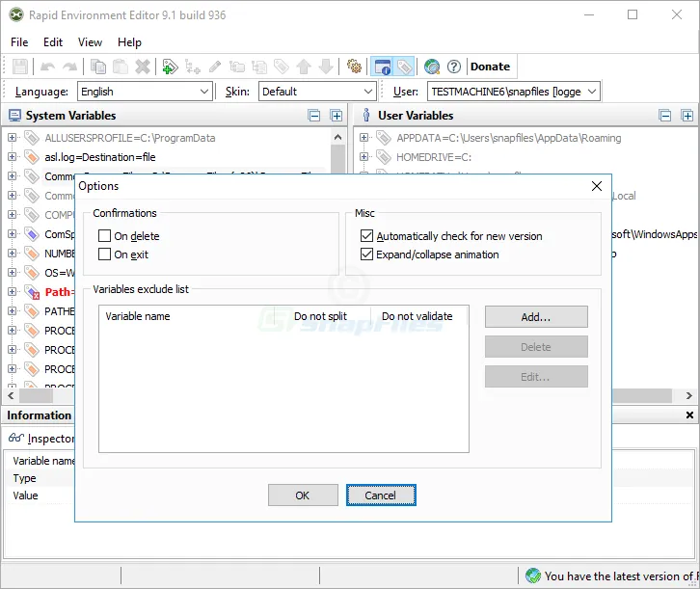
Task: Click the ComSpec variable blue tag icon
Action: 31,234
